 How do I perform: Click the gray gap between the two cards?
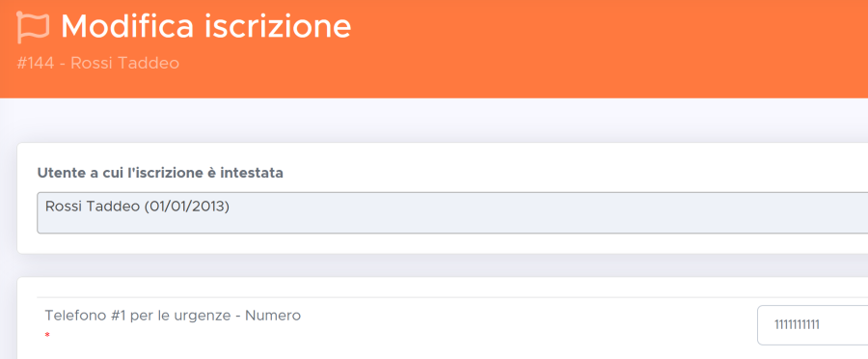point(443,265)
